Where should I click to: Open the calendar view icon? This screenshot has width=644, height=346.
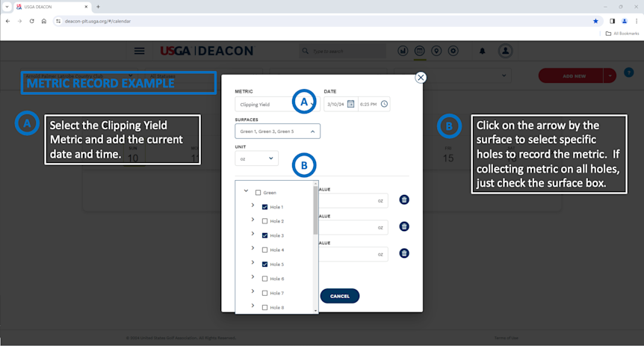click(x=419, y=51)
